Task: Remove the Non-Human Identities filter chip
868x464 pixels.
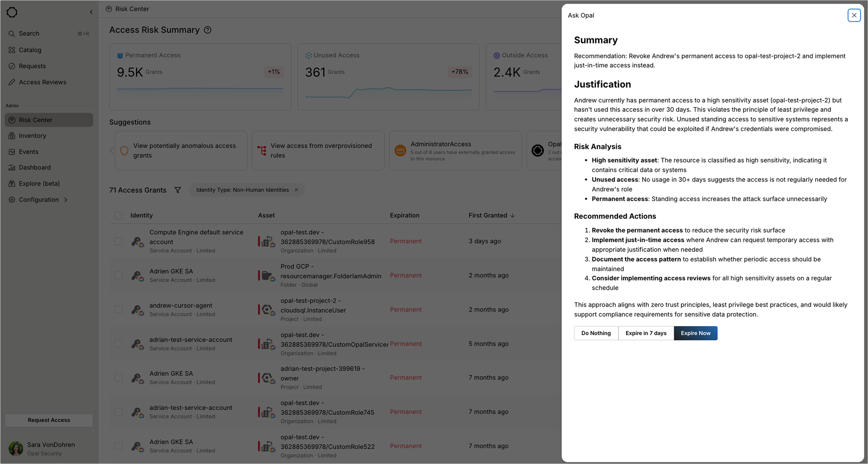Action: point(296,190)
